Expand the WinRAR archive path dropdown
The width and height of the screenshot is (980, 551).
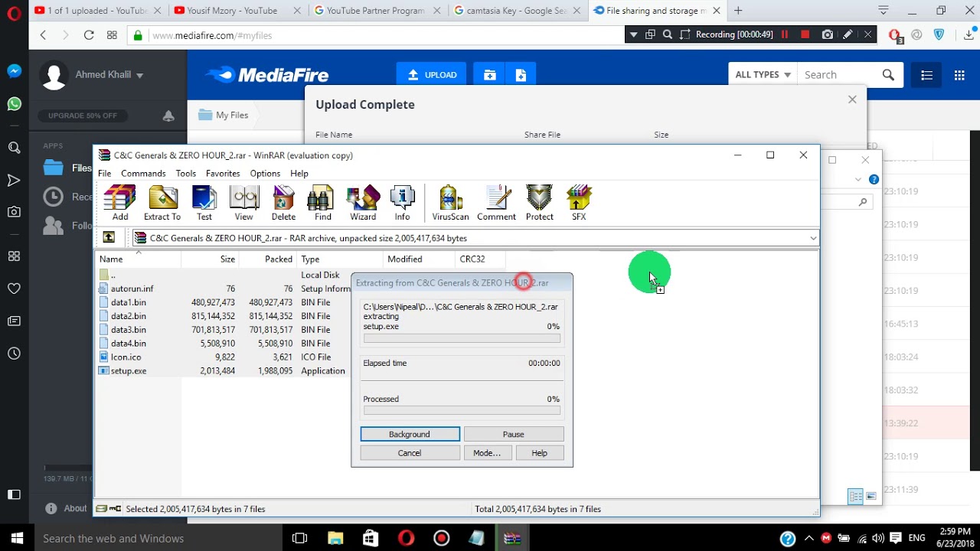812,238
